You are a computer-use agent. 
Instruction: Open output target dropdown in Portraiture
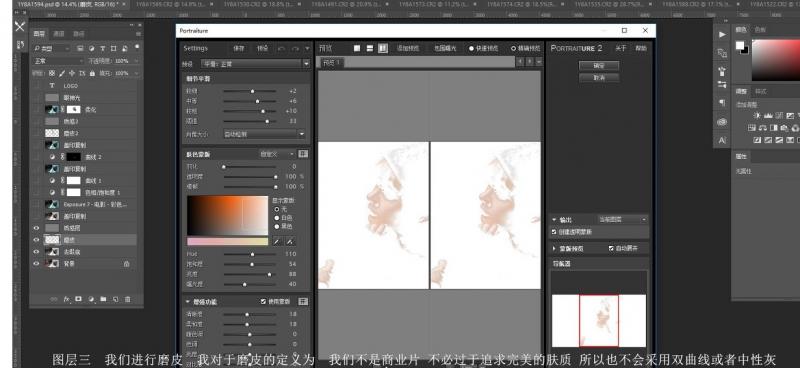(622, 219)
